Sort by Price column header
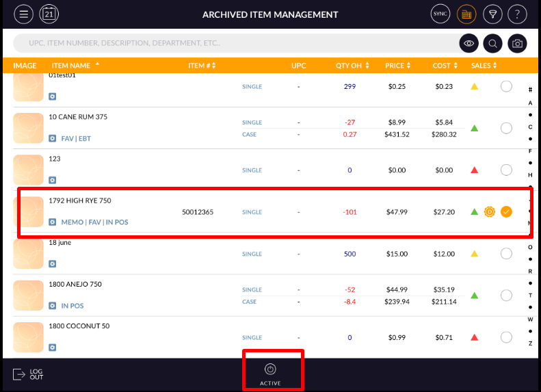Image resolution: width=541 pixels, height=392 pixels. 398,66
